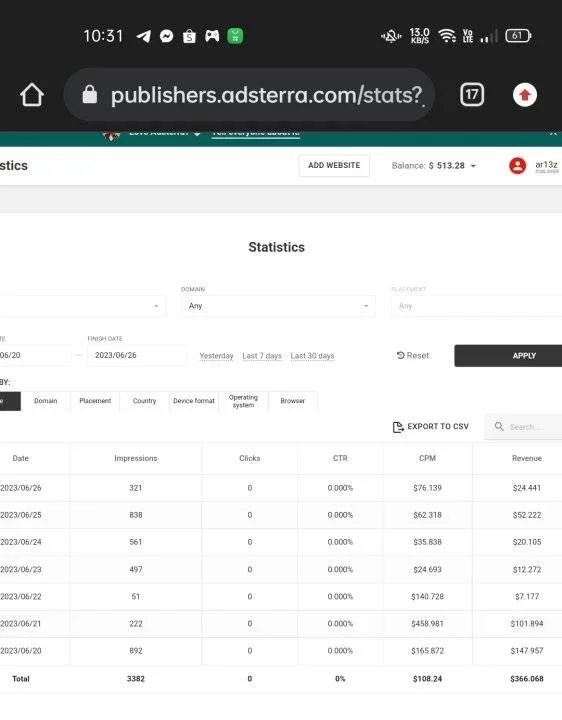Open the leftmost partially visible filter dropdown
The image size is (562, 720).
[83, 306]
